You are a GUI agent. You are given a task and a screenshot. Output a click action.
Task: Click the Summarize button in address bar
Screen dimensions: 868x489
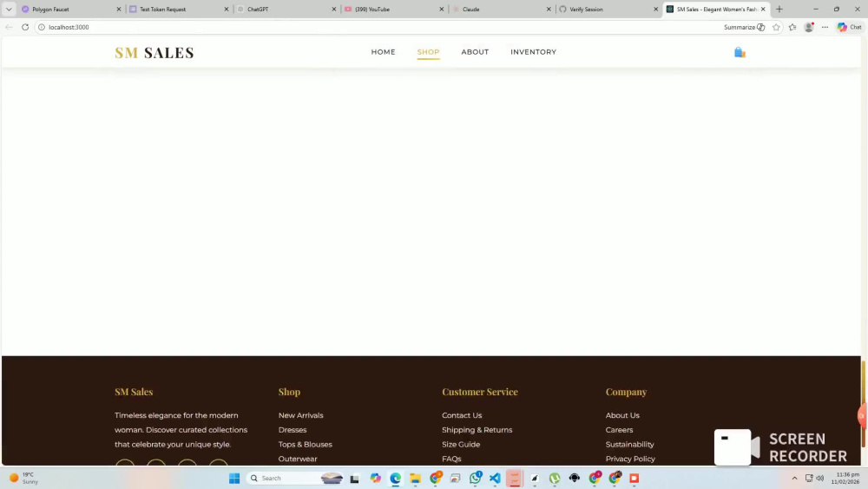[745, 27]
